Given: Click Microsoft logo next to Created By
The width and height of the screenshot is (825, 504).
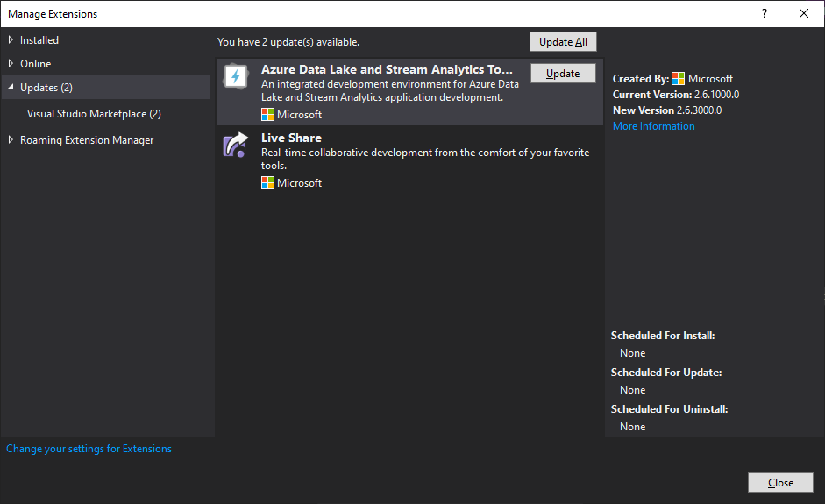Looking at the screenshot, I should (x=679, y=78).
